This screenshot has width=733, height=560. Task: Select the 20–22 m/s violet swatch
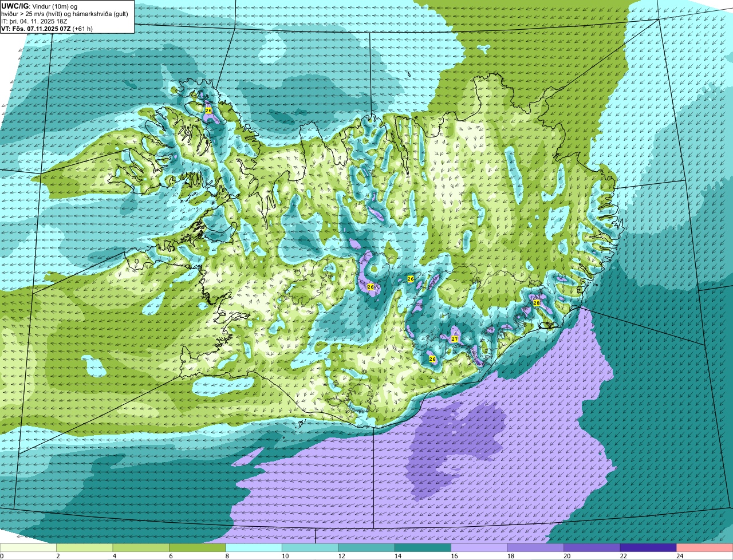(592, 547)
